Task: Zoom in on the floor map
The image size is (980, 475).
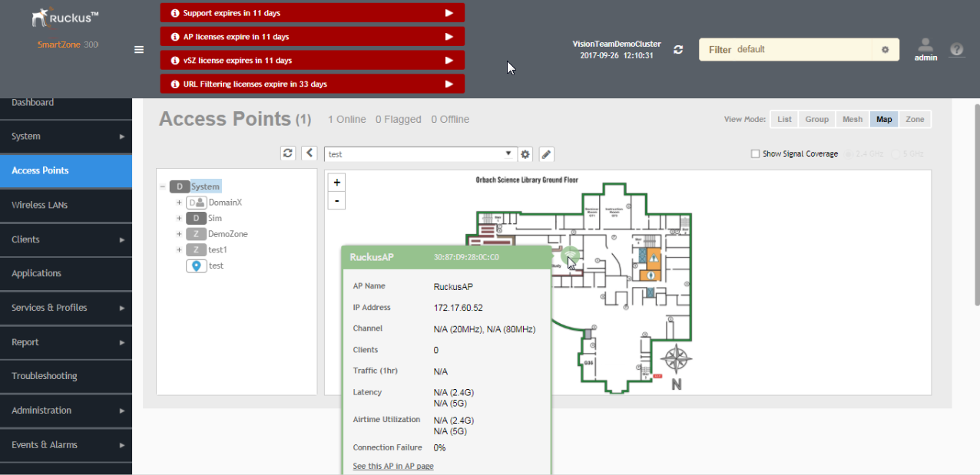Action: (x=336, y=183)
